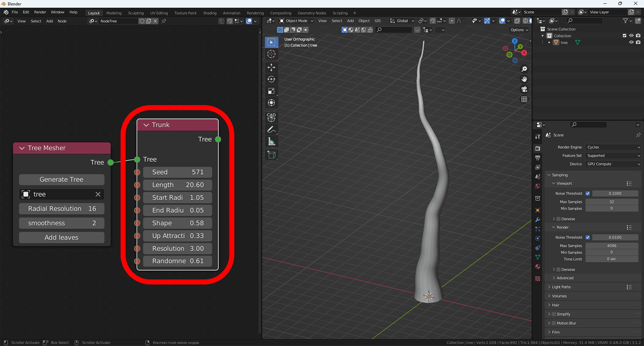Select the Move tool
644x346 pixels.
(271, 67)
